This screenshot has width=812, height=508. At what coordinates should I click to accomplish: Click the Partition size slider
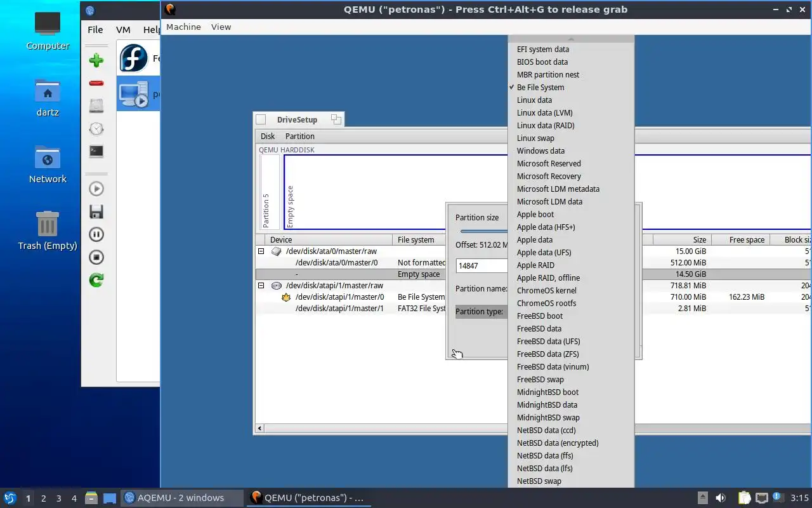(484, 231)
